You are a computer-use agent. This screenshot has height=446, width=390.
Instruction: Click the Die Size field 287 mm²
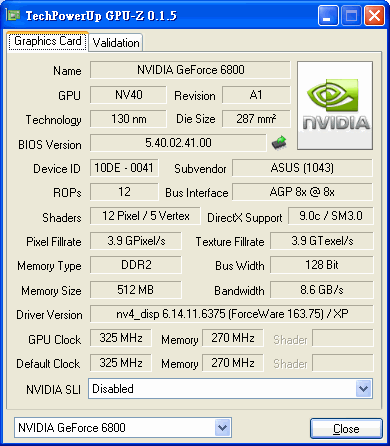(256, 119)
